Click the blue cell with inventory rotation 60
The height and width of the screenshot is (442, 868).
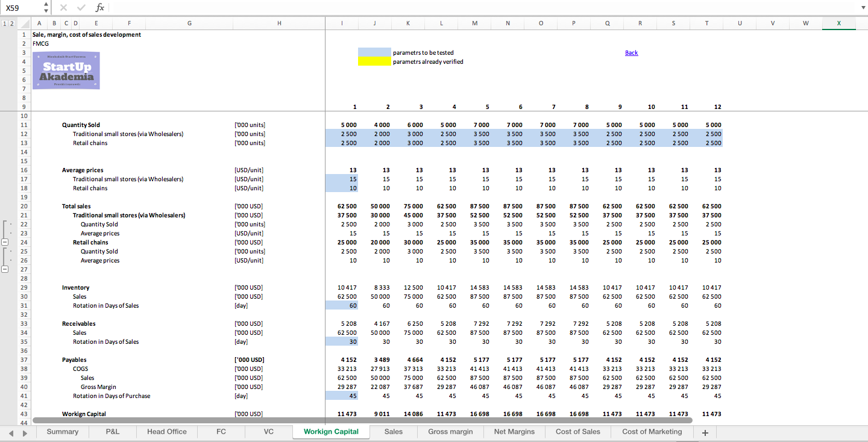pyautogui.click(x=341, y=305)
